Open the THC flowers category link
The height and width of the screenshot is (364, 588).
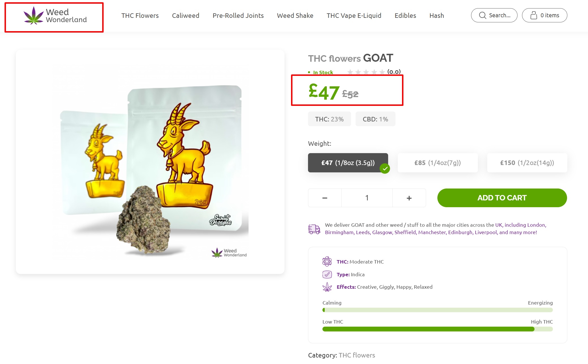pyautogui.click(x=357, y=355)
